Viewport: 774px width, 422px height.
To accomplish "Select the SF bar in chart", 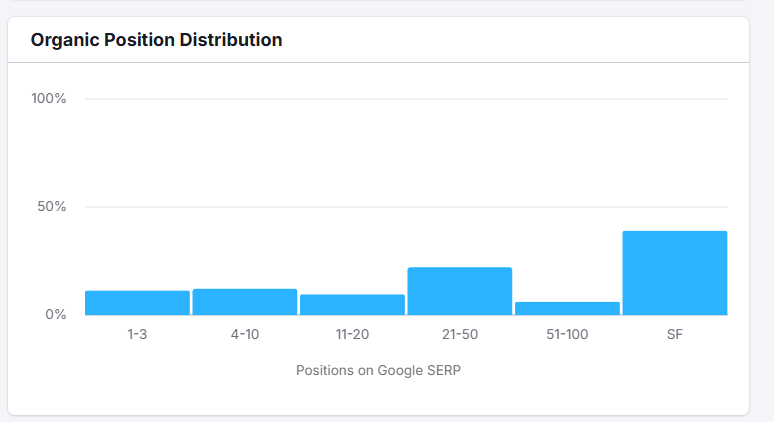I will pos(674,273).
